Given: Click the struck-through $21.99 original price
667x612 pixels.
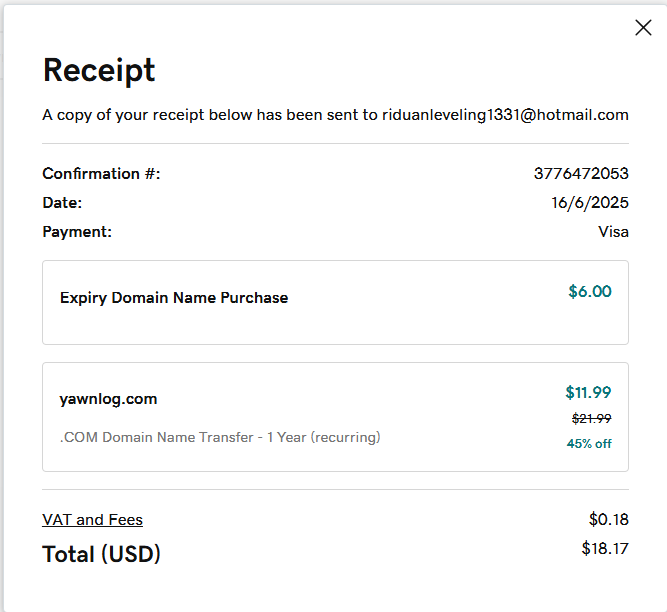Looking at the screenshot, I should point(591,419).
